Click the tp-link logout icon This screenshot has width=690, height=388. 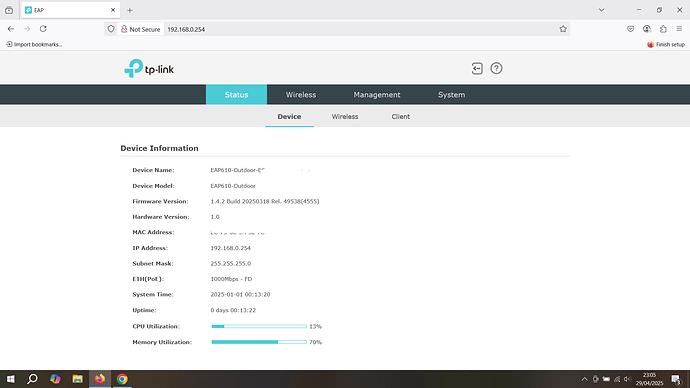point(477,69)
